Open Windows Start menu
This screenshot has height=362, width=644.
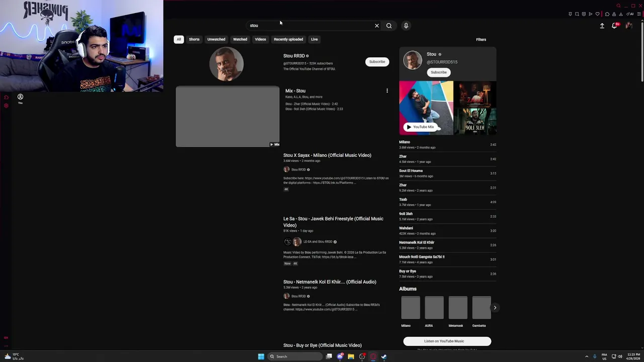[x=261, y=356]
